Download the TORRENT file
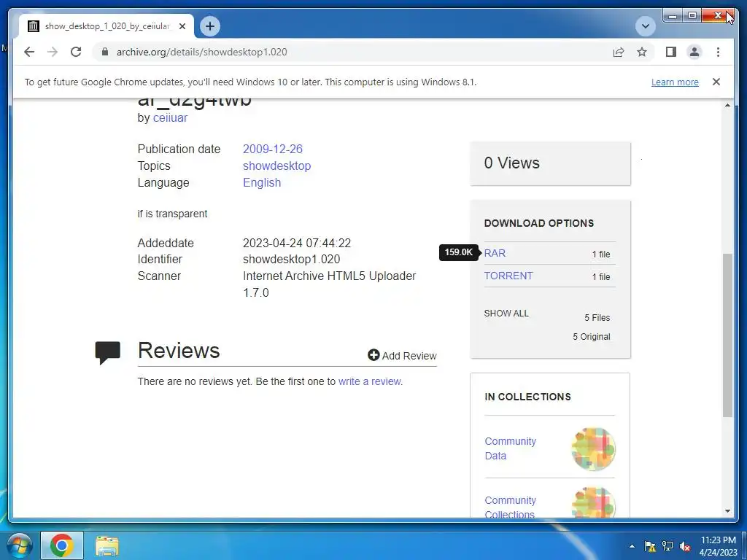The width and height of the screenshot is (747, 560). pyautogui.click(x=508, y=276)
